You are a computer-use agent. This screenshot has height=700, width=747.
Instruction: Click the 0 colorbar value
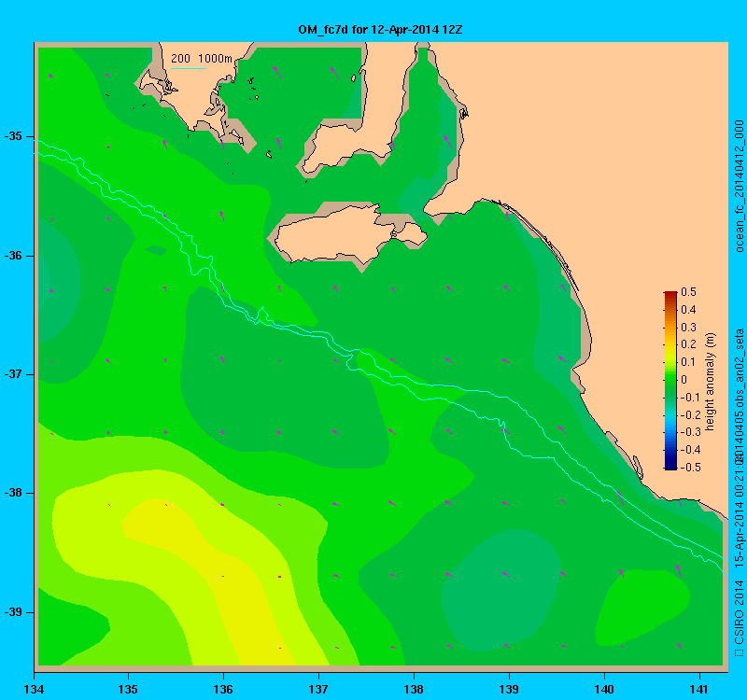[x=684, y=380]
